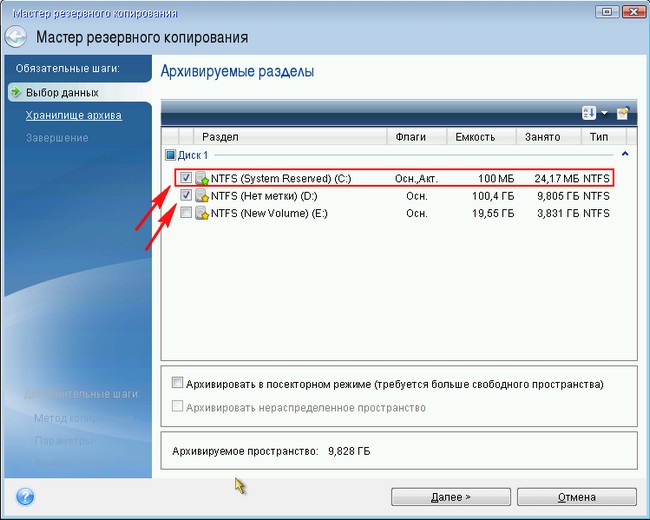Viewport: 650px width, 520px height.
Task: Select the Выбор данных step in sidebar
Action: pos(62,92)
